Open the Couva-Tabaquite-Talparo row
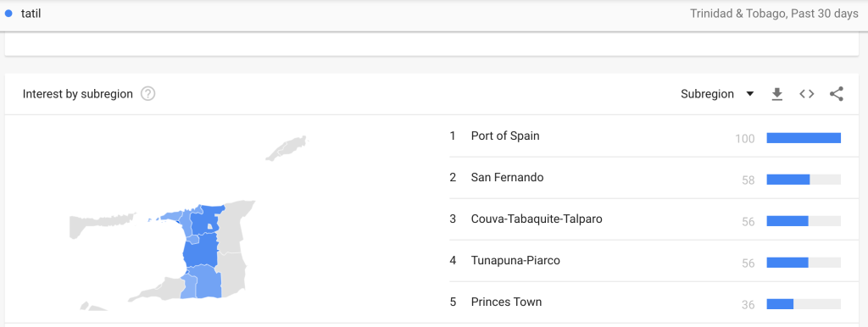Viewport: 868px width, 327px height. point(645,219)
